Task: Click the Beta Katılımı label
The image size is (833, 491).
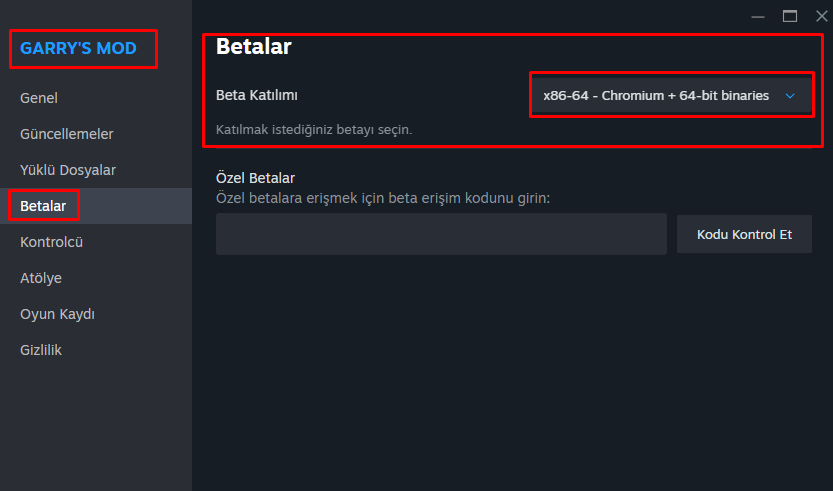Action: click(257, 95)
